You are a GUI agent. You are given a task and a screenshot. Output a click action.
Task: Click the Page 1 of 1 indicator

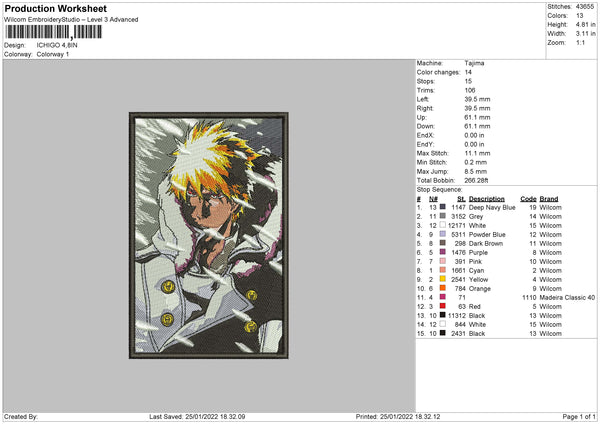click(579, 416)
